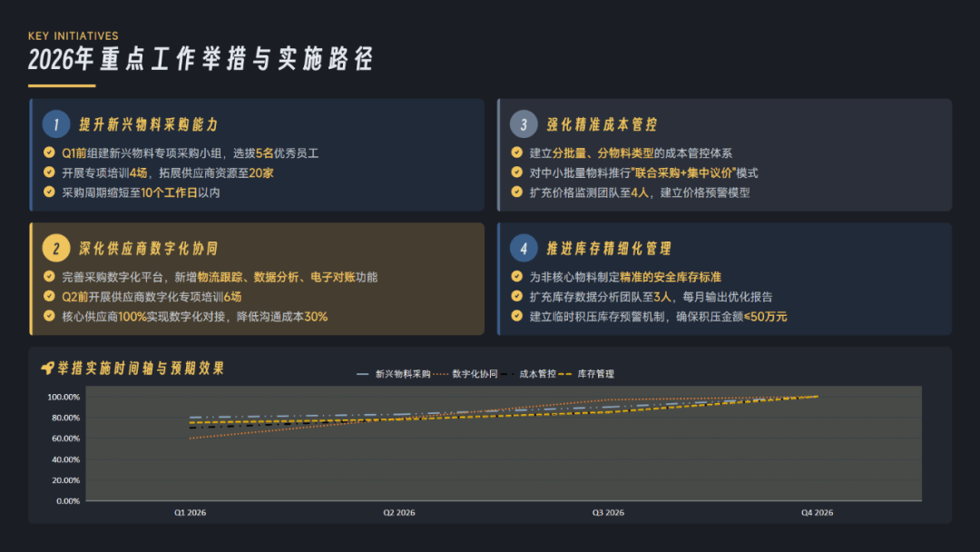Click the check icon before 建立分批量、分物料类型
Image resolution: width=980 pixels, height=552 pixels.
[x=517, y=153]
